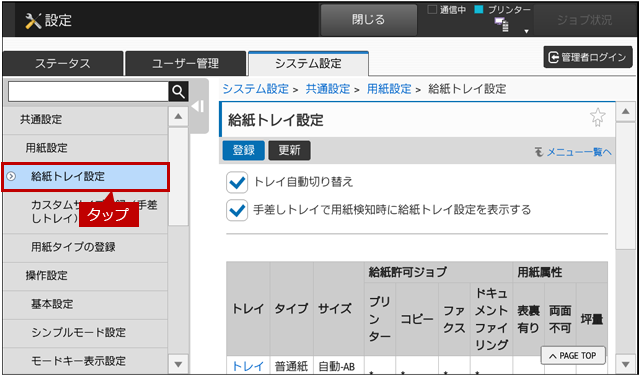Click the ドキュメントファイリング column header
The image size is (640, 376).
click(x=491, y=319)
